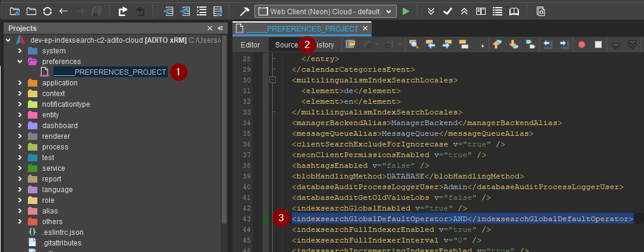Expand the application folder
644x252 pixels.
click(x=20, y=83)
